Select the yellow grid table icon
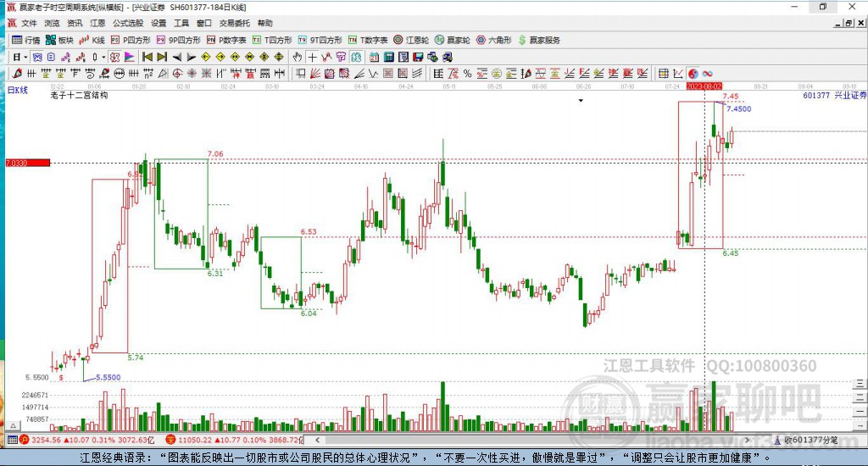Viewport: 868px width, 466px height. 664,73
